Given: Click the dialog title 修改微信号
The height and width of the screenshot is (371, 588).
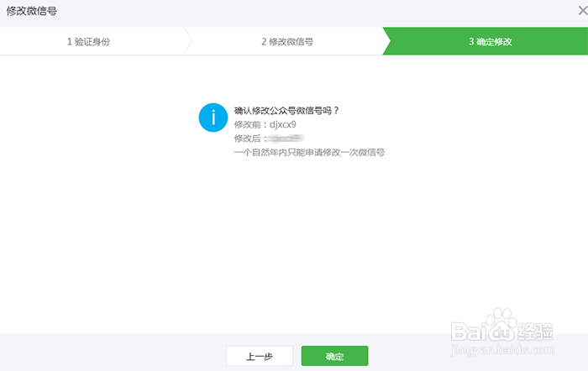Looking at the screenshot, I should (32, 11).
